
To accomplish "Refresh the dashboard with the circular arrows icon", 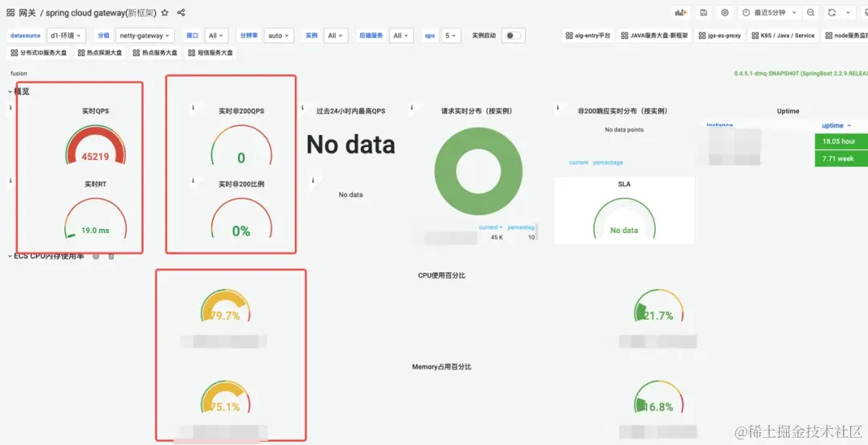I will click(832, 12).
